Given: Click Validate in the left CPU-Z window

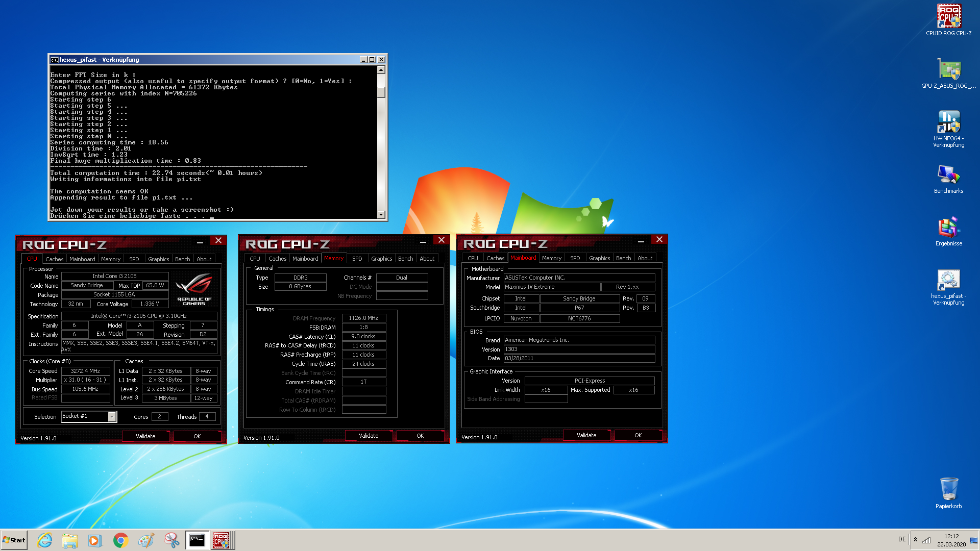Looking at the screenshot, I should [x=145, y=436].
